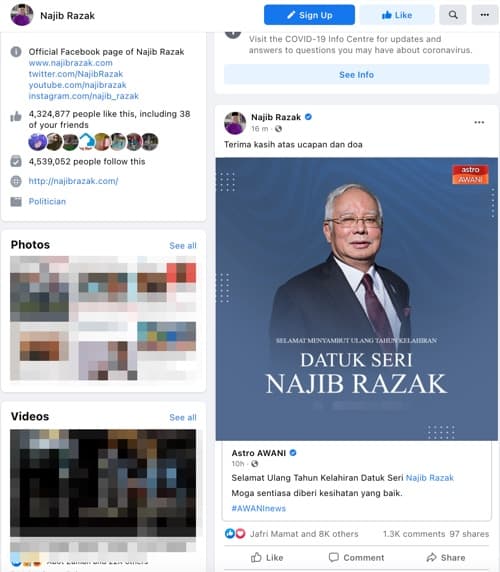See all Photos
This screenshot has width=500, height=572.
[x=183, y=246]
